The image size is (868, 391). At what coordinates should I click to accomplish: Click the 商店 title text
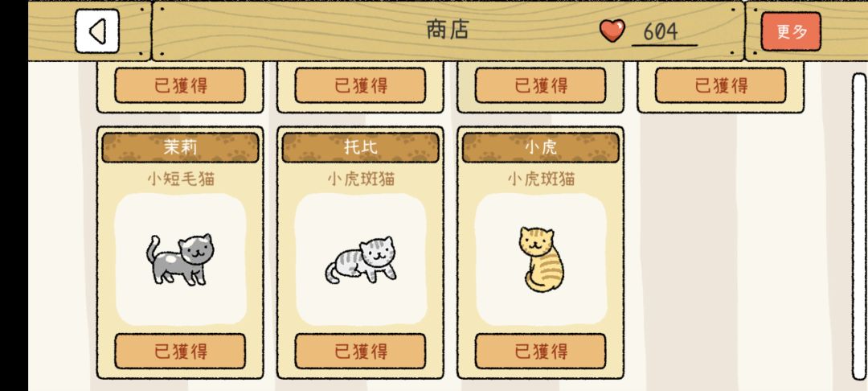click(x=448, y=29)
